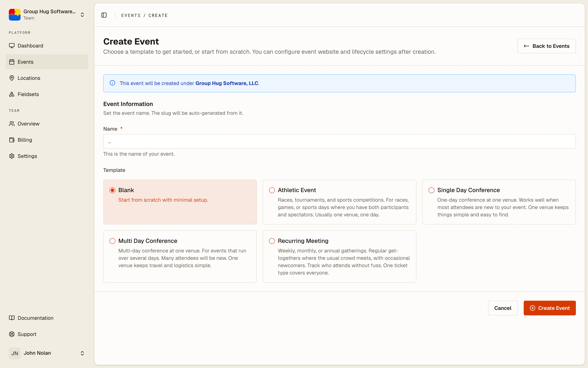The width and height of the screenshot is (588, 368).
Task: Select the Athletic Event template
Action: [x=339, y=202]
